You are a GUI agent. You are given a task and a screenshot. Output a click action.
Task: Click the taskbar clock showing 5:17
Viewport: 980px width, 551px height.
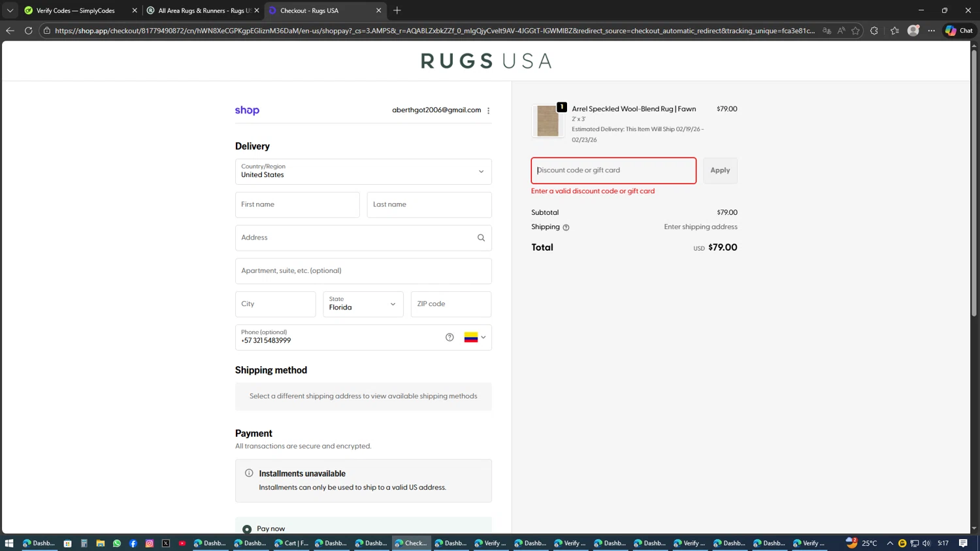(x=943, y=543)
